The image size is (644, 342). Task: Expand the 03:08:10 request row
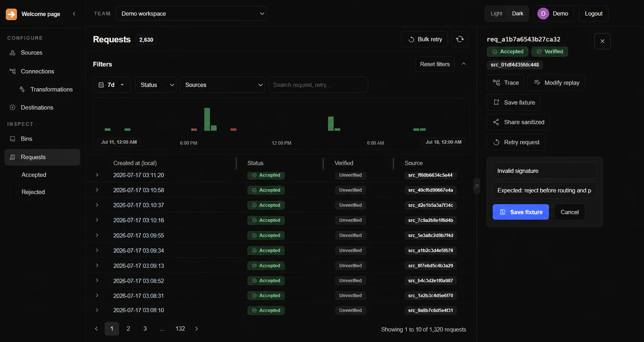97,310
